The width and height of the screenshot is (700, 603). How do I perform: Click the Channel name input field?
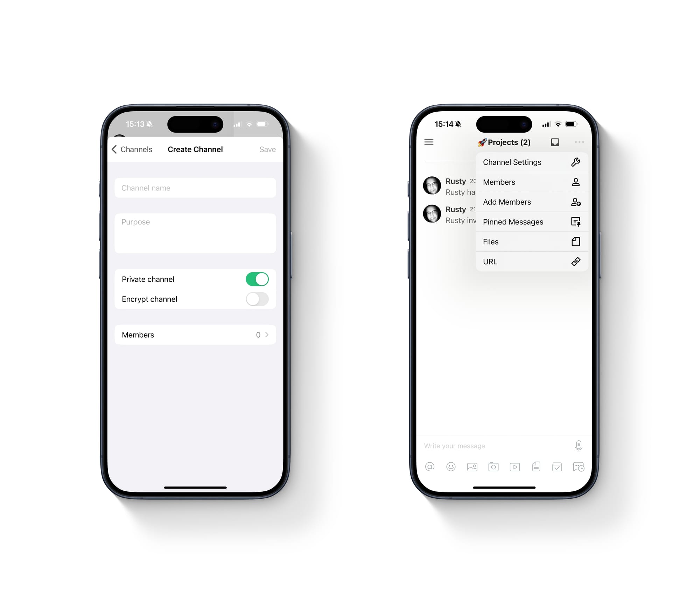(x=194, y=188)
